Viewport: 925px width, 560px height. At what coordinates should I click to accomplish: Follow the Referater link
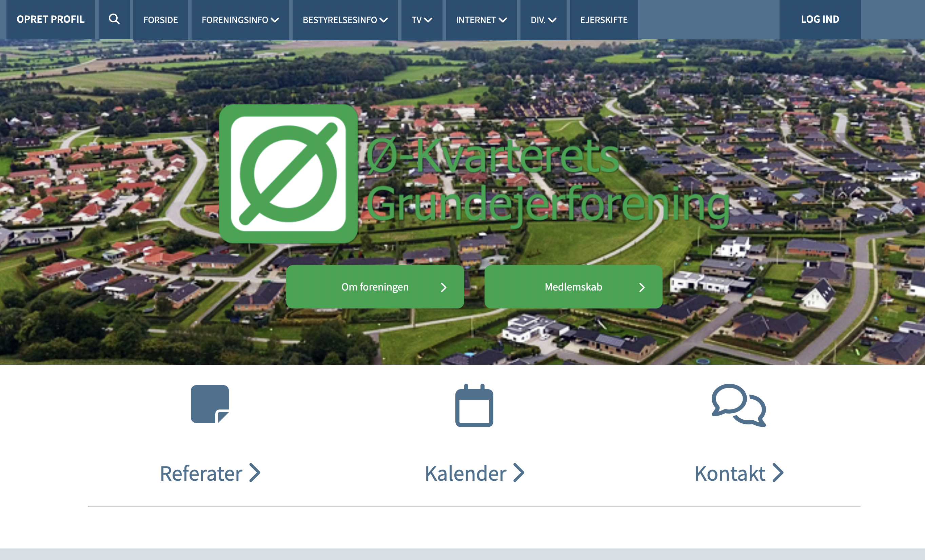click(210, 473)
